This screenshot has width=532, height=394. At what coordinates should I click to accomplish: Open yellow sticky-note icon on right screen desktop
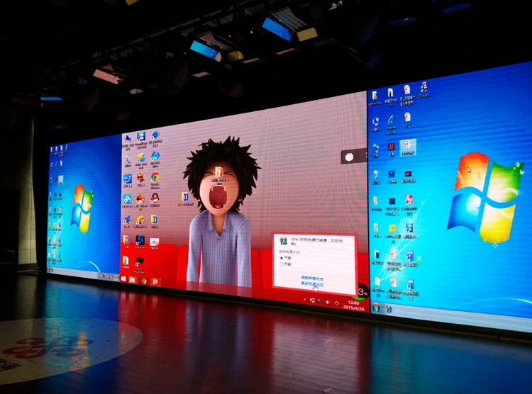392,228
